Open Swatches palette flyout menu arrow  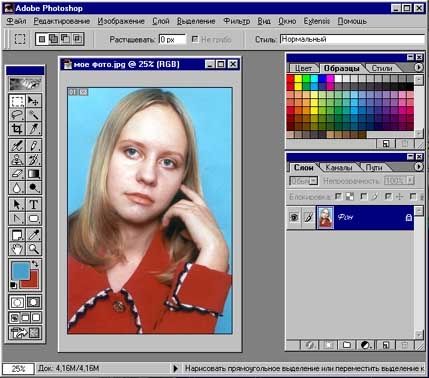[419, 68]
